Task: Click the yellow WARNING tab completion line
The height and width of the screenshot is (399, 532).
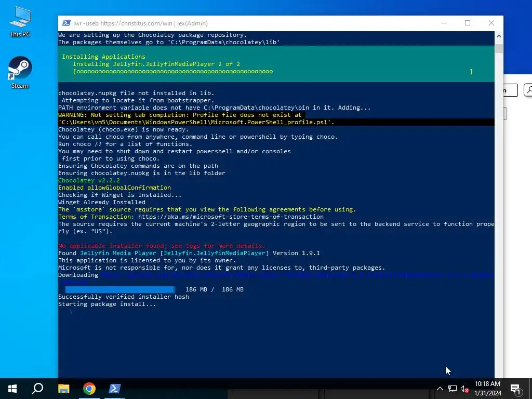Action: pos(180,115)
